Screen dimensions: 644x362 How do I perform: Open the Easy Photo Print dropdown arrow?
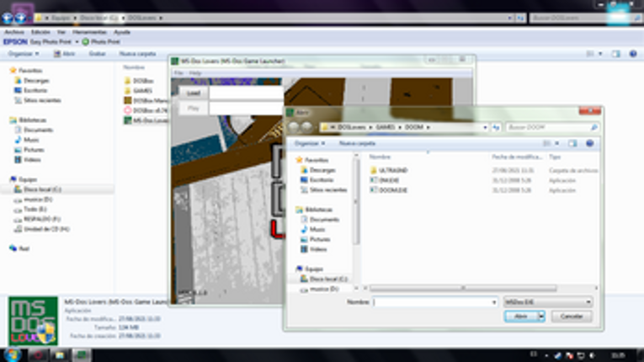77,42
